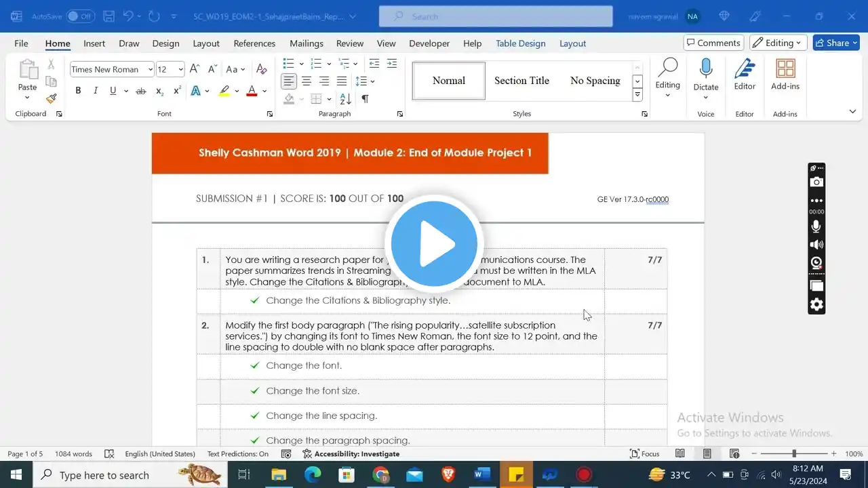Click the title bar Search box
868x488 pixels.
[x=495, y=16]
